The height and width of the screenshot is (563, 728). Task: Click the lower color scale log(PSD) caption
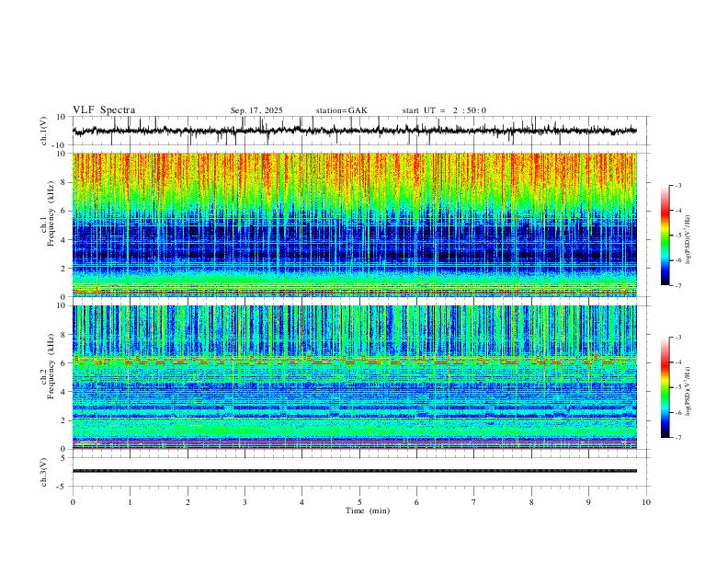click(688, 391)
